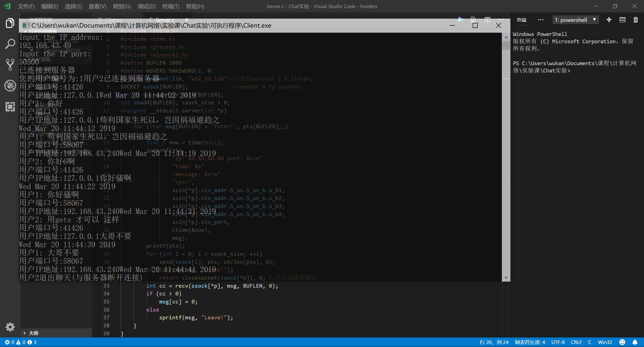Open the Explorer files icon in activity bar

(x=10, y=23)
